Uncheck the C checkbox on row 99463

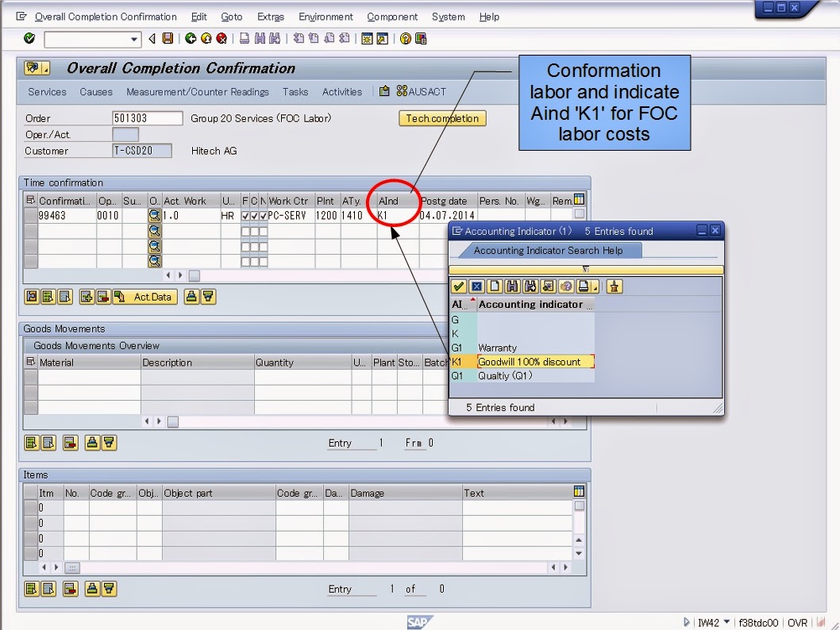253,215
